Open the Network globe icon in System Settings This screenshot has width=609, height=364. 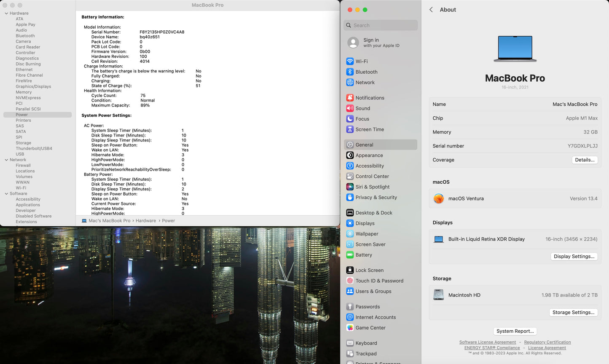[350, 82]
